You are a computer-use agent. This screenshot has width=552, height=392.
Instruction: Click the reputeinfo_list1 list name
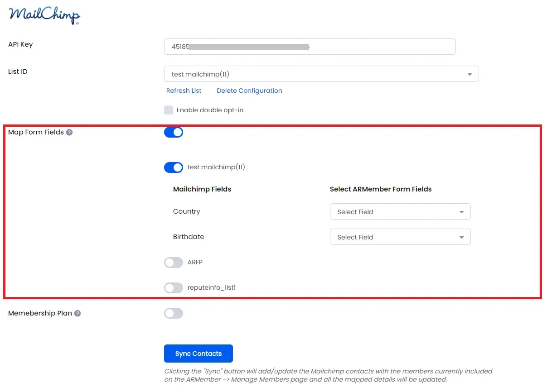[212, 287]
